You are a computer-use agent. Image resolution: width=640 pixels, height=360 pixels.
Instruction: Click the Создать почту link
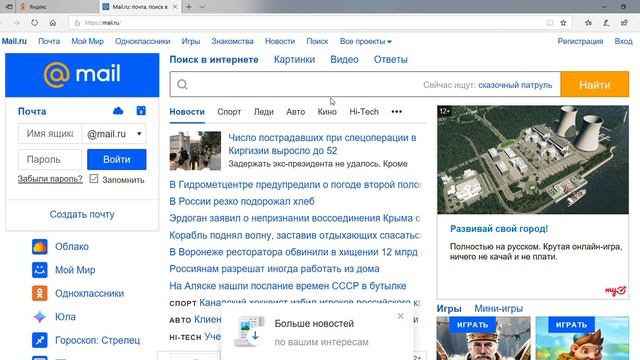(x=82, y=214)
